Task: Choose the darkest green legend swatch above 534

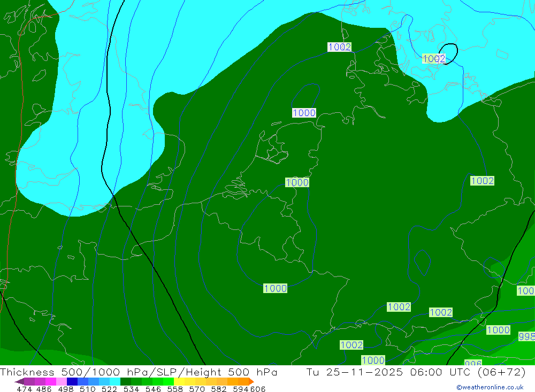Action: click(x=126, y=381)
